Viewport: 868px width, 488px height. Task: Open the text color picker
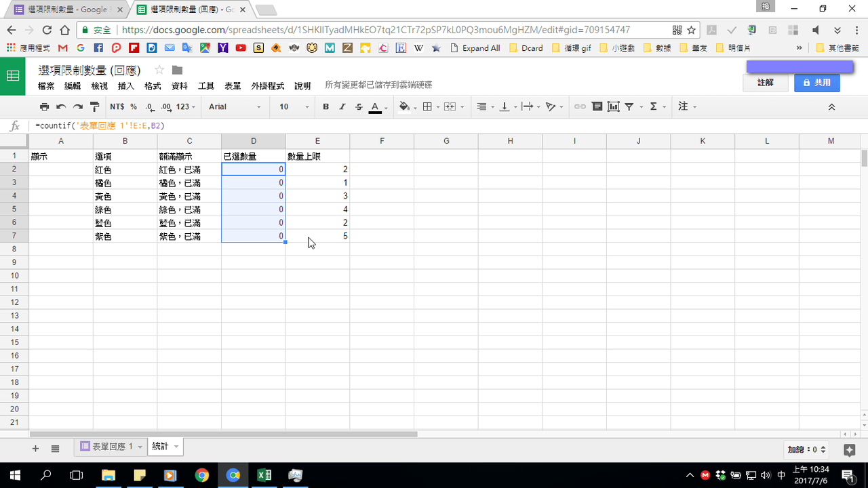(x=377, y=106)
